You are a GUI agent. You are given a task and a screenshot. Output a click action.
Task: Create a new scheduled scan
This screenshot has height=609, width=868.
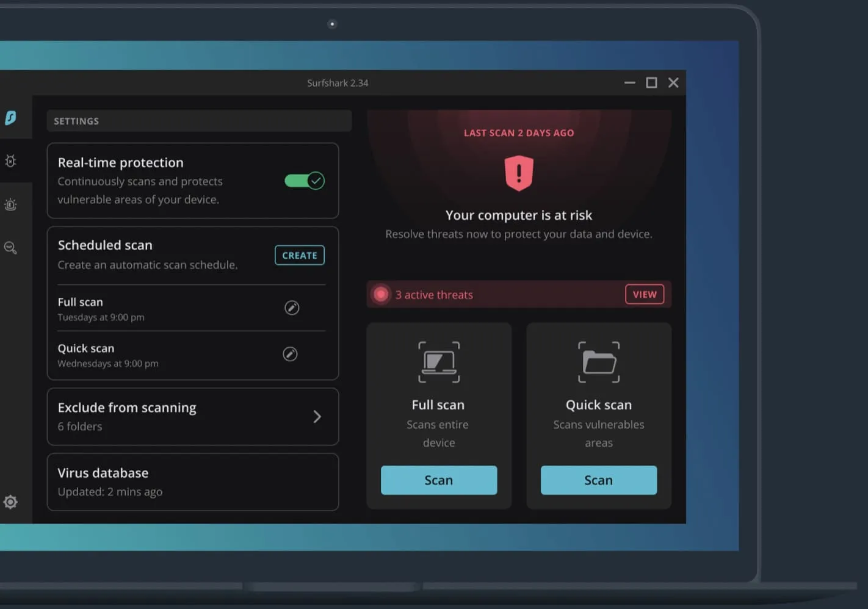click(300, 255)
